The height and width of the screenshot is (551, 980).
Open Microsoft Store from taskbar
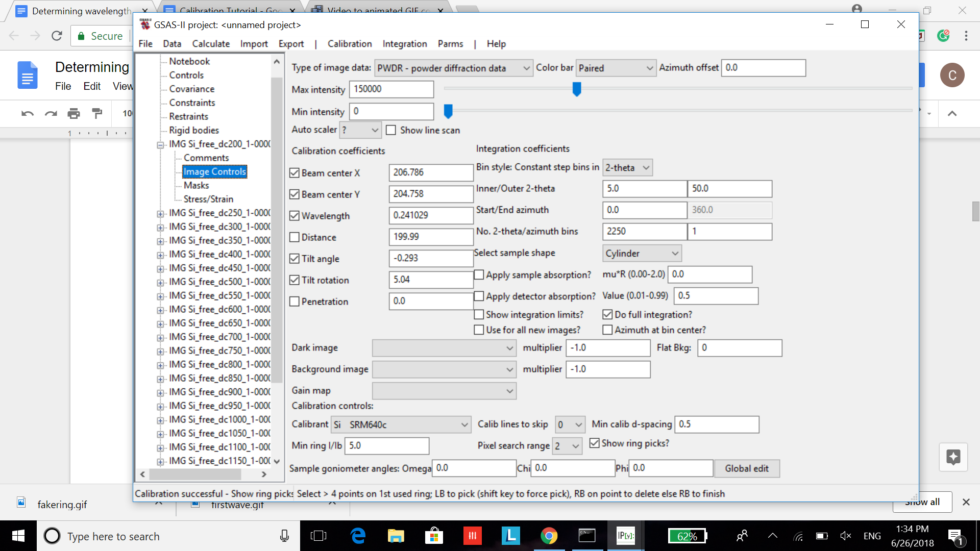434,536
